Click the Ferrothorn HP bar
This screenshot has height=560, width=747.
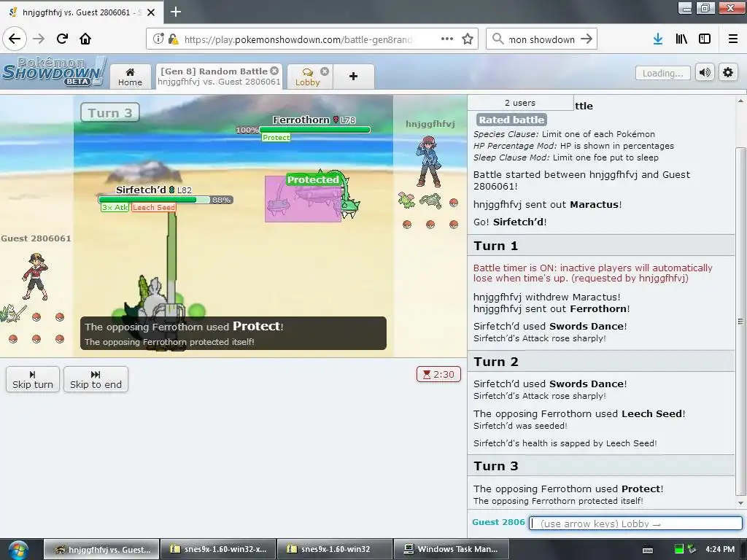click(315, 130)
